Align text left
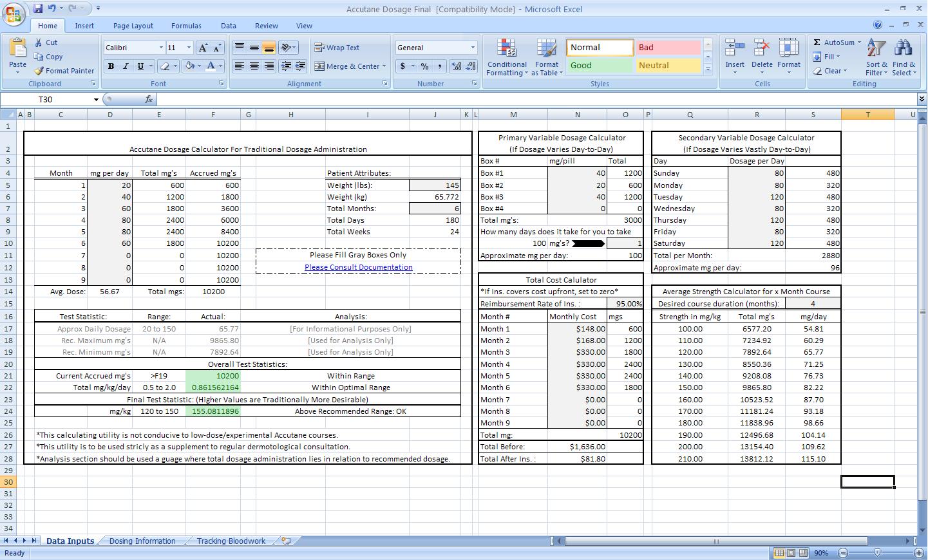Viewport: 928px width, 560px height. 240,66
